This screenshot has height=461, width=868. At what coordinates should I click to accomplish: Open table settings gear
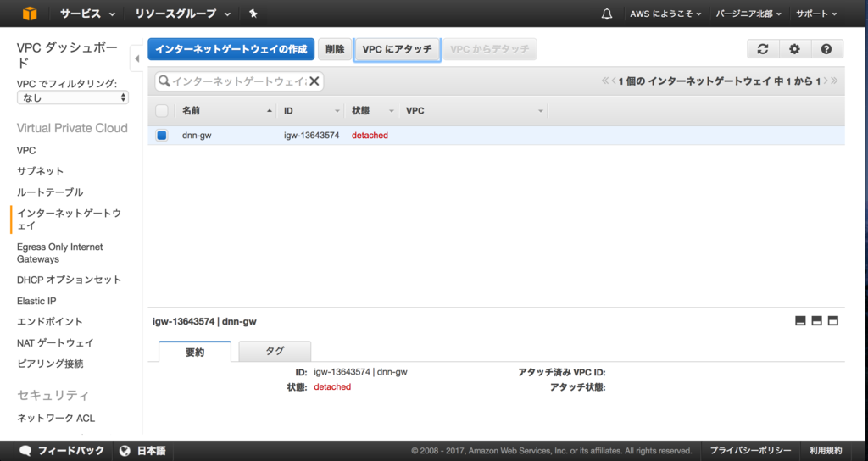coord(794,49)
